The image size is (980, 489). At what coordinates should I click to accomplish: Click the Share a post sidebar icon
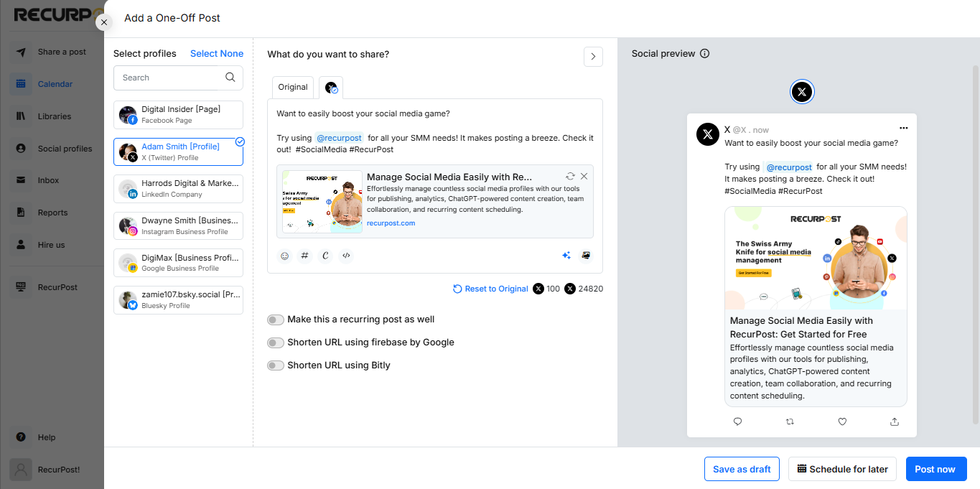pos(21,52)
